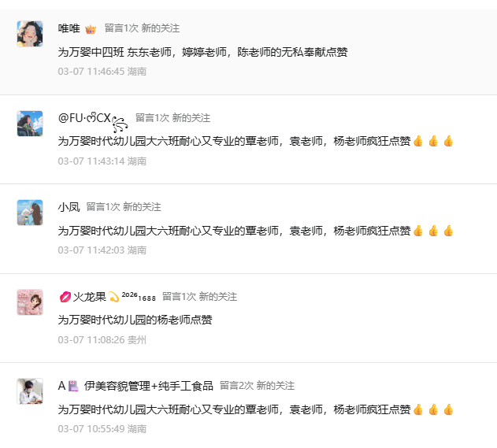Open the 唯唯 username link
Screen dimensions: 497x448
[x=69, y=28]
